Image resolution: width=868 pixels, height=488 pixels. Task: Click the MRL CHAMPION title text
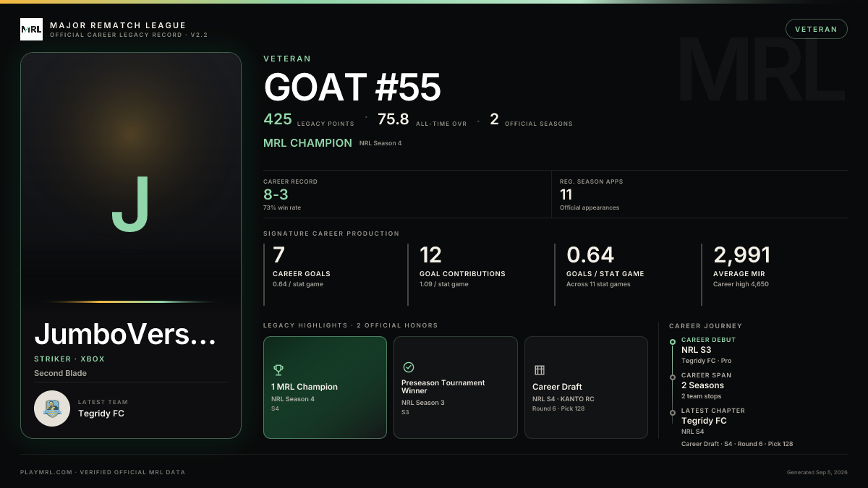click(307, 143)
